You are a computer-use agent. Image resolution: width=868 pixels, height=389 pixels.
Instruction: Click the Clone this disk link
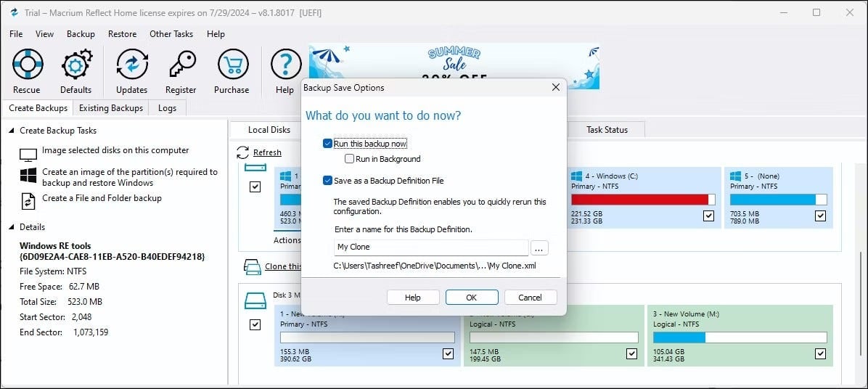[x=283, y=266]
